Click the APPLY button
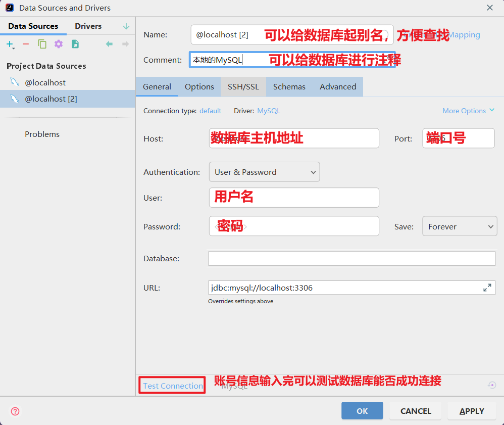This screenshot has height=425, width=504. click(472, 411)
